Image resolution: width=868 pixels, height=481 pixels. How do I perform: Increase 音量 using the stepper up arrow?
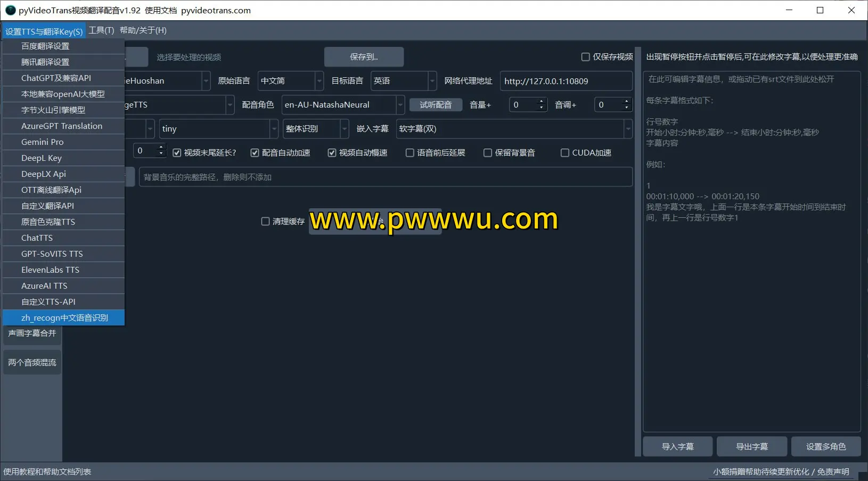pyautogui.click(x=542, y=101)
